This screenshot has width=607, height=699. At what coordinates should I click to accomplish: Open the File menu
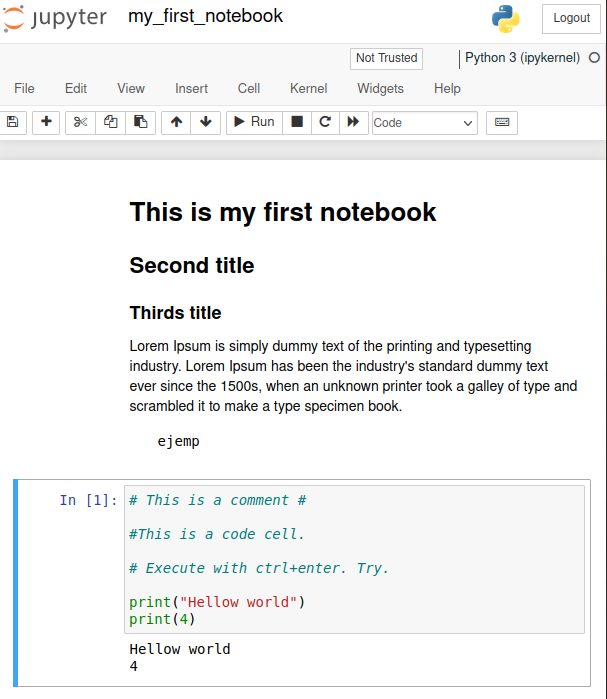tap(24, 88)
